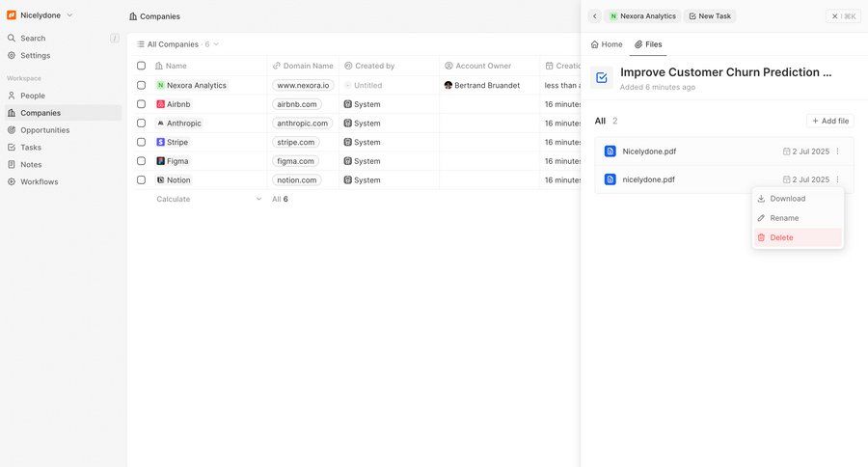The height and width of the screenshot is (467, 868).
Task: Click the file icon of Nicelydone.pdf (capitalized)
Action: [x=610, y=151]
